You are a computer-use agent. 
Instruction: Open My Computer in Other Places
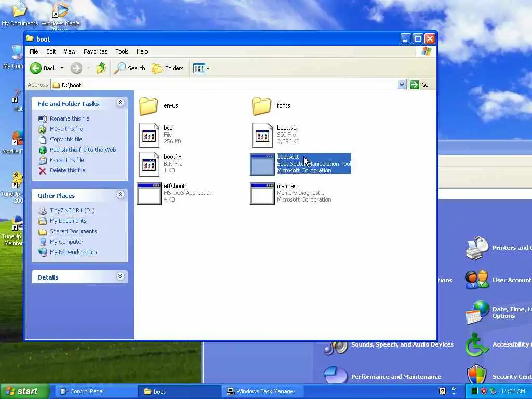pyautogui.click(x=66, y=242)
